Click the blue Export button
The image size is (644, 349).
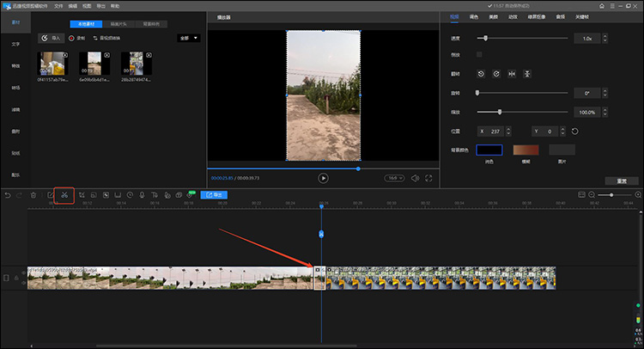tap(214, 195)
